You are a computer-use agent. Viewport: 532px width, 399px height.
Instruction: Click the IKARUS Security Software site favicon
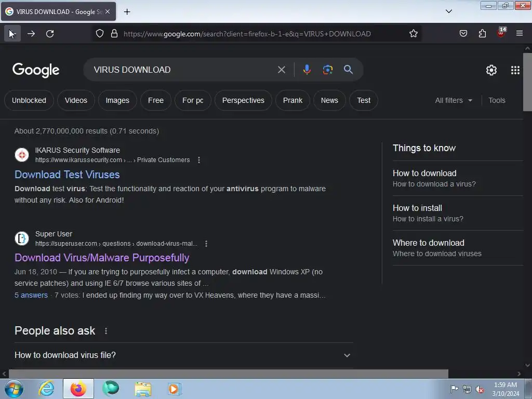click(22, 155)
